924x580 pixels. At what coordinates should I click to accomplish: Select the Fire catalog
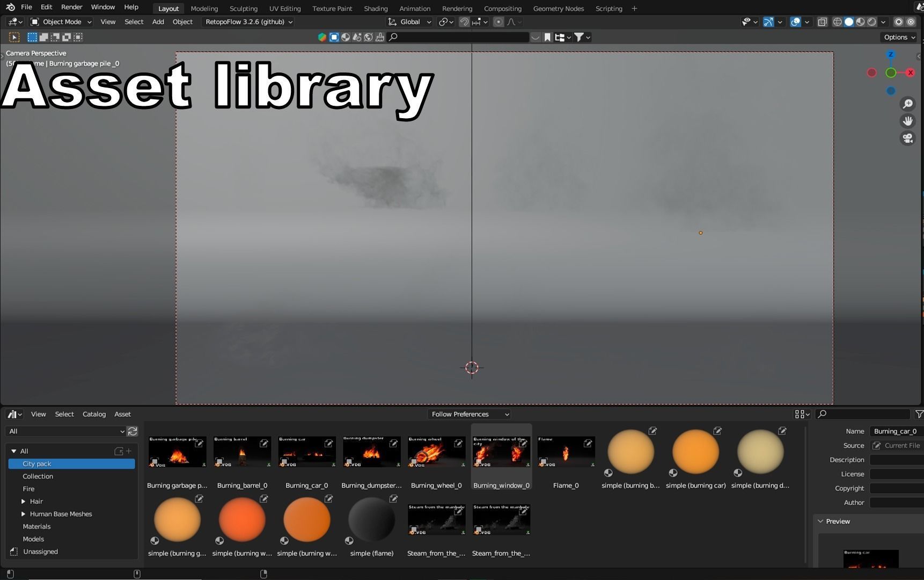[x=28, y=489]
